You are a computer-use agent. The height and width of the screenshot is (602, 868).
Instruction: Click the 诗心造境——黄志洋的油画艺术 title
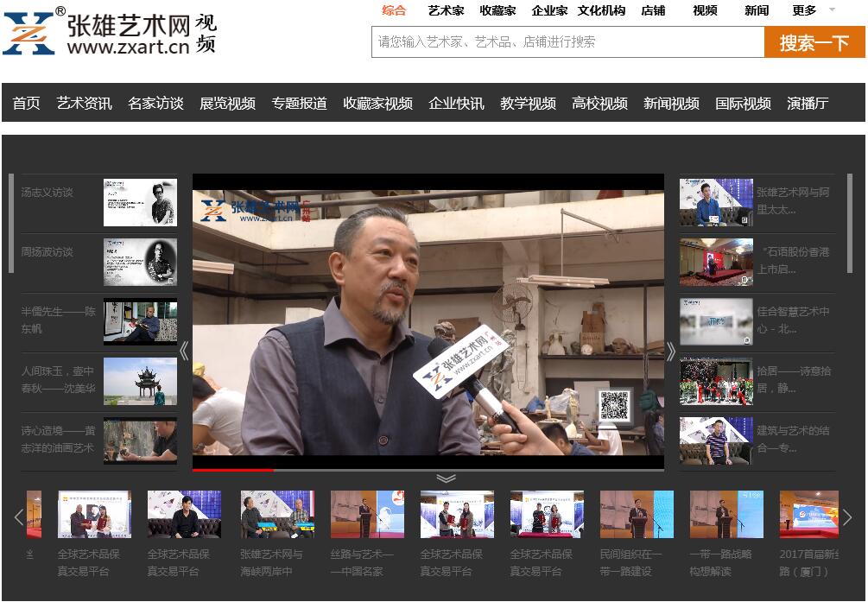click(x=58, y=439)
